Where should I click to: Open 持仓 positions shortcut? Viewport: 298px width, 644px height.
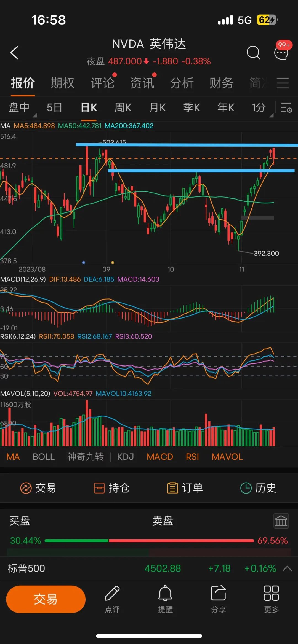point(112,488)
